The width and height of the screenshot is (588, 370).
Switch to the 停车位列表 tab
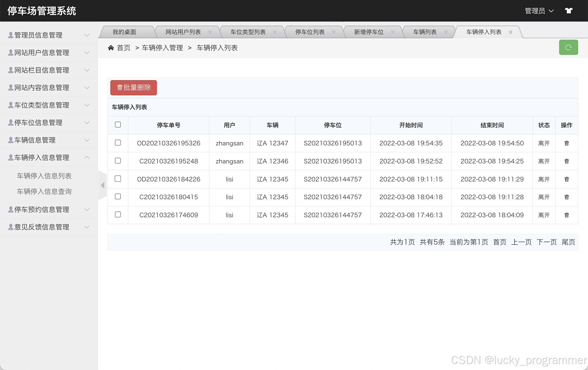[x=310, y=32]
